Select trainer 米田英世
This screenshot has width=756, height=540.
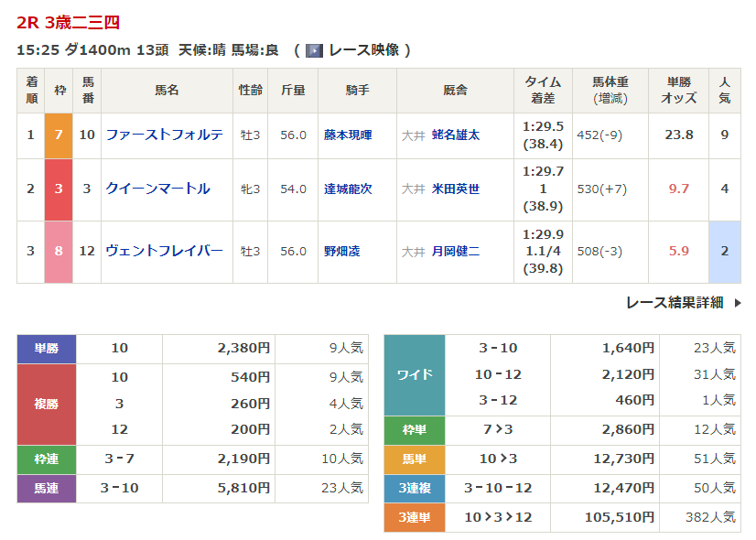tap(456, 189)
